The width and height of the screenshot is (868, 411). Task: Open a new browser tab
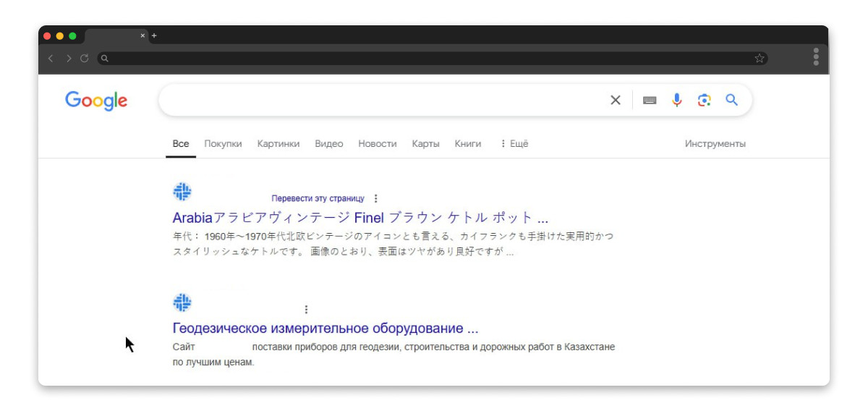coord(154,35)
